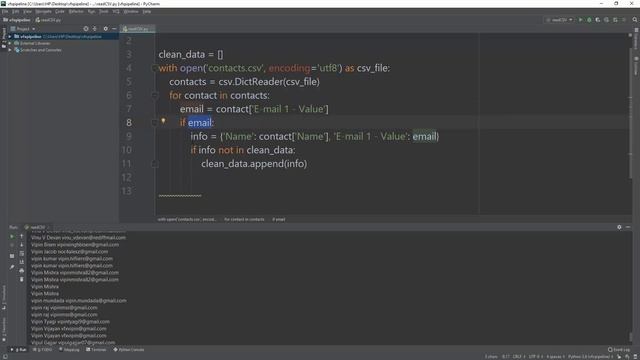Select External Libraries in project tree
This screenshot has width=640, height=360.
32,43
